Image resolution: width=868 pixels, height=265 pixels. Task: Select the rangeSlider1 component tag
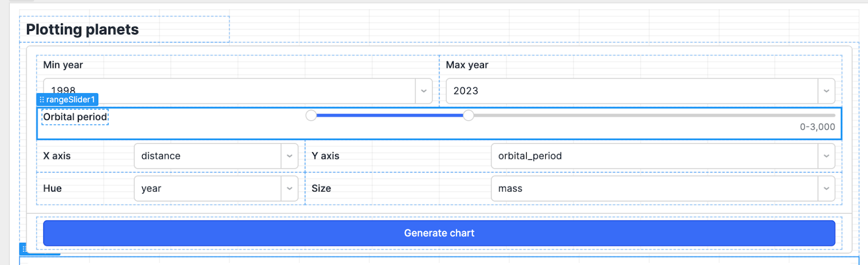(70, 100)
